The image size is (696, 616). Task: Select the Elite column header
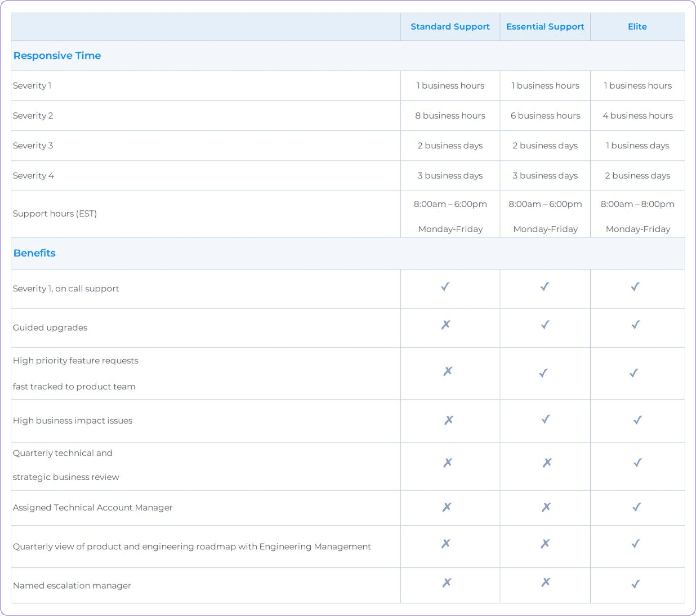[x=637, y=27]
